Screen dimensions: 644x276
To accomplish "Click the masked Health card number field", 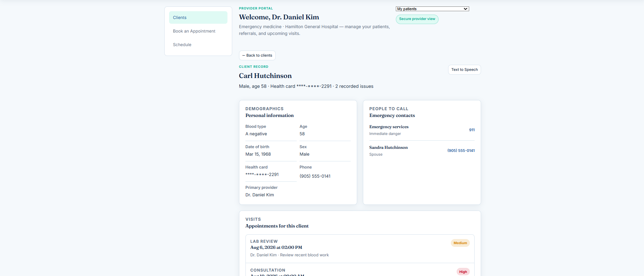I will tap(262, 175).
